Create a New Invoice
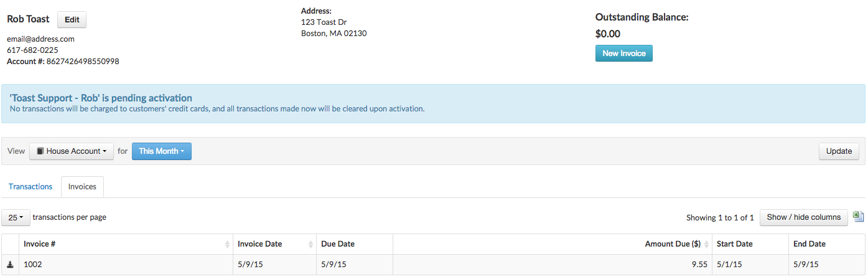 623,54
